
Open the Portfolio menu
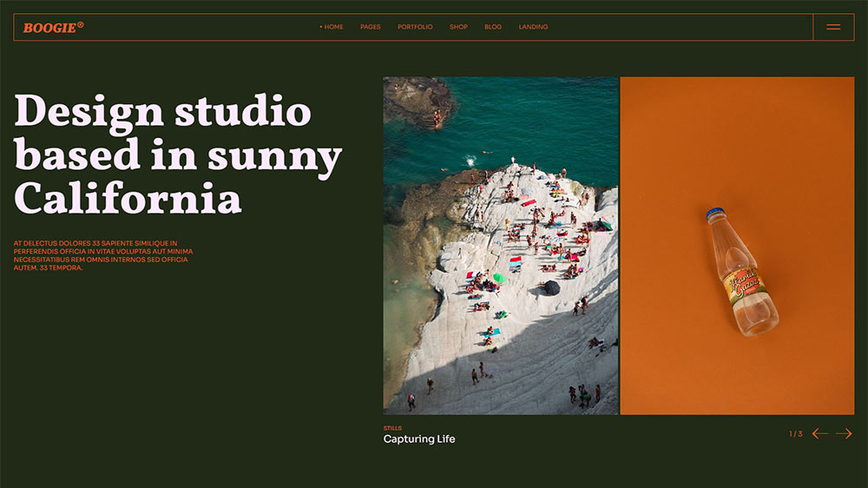pyautogui.click(x=415, y=27)
